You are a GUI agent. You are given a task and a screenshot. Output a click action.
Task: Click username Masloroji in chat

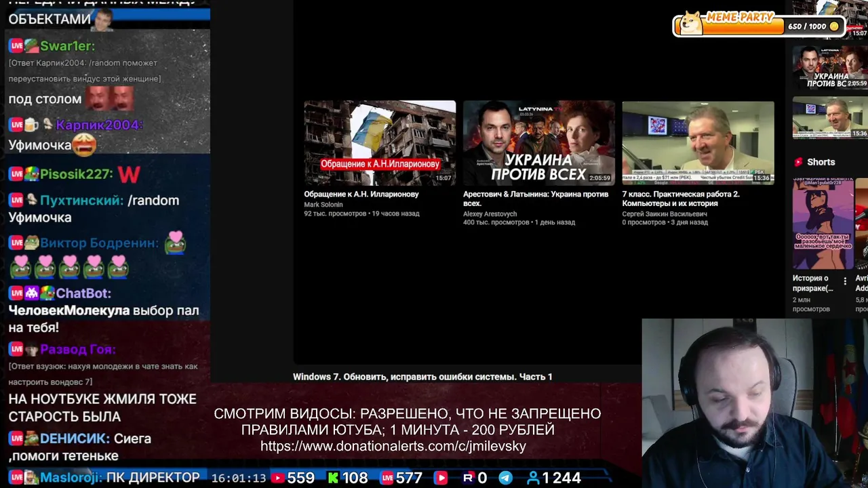point(71,478)
